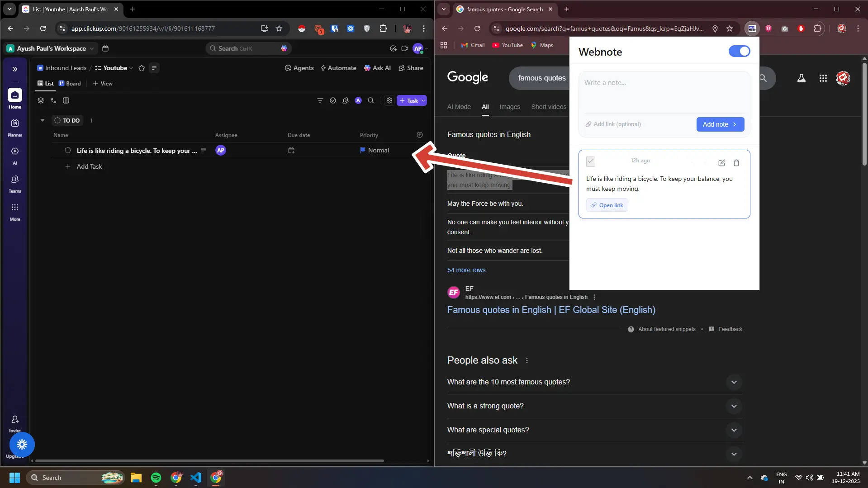Open the view settings gear in ClickUp toolbar
This screenshot has width=868, height=488.
pos(389,100)
